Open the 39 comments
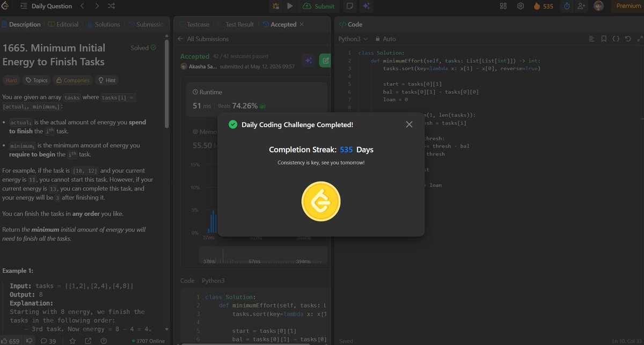 pos(48,341)
